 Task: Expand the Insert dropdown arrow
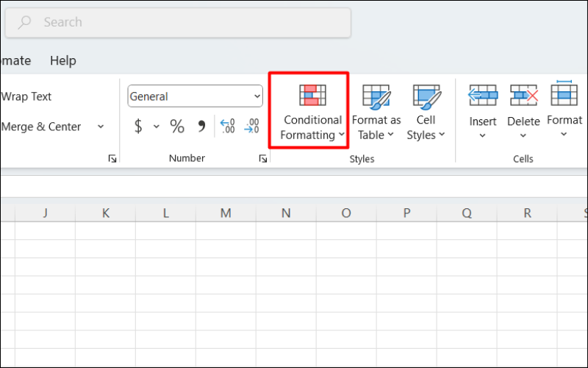(483, 135)
